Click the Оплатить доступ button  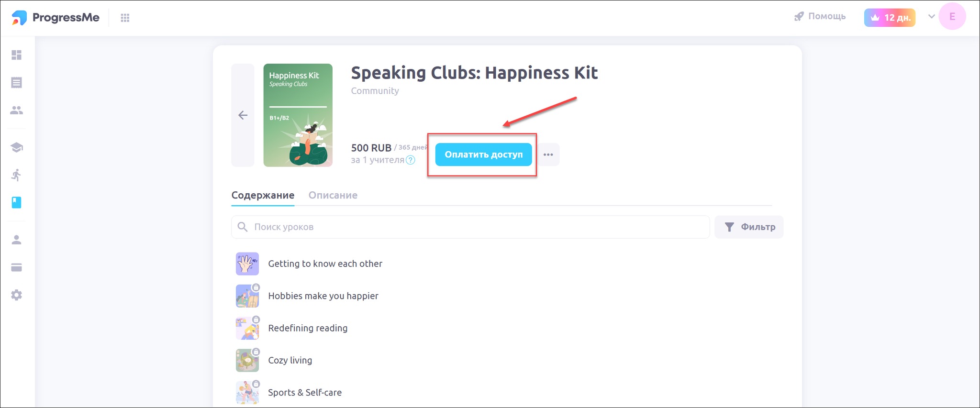[x=484, y=154]
